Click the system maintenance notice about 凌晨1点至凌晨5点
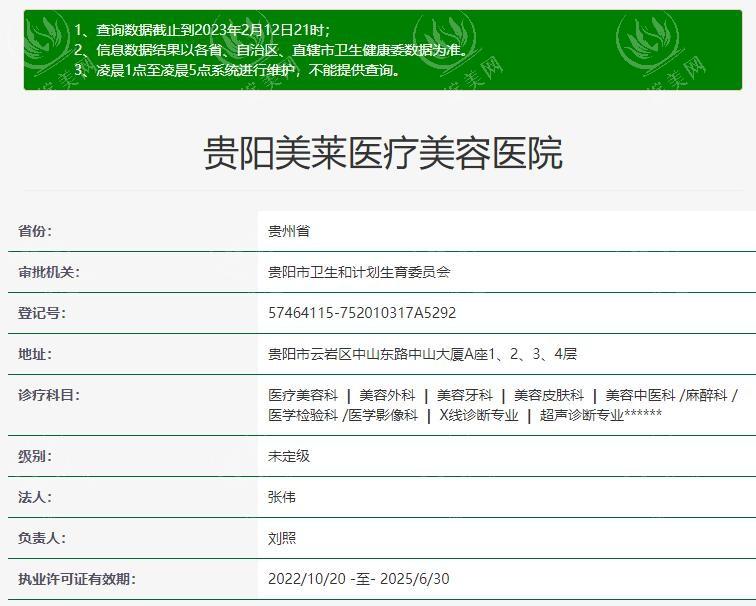The height and width of the screenshot is (606, 756). (x=238, y=70)
